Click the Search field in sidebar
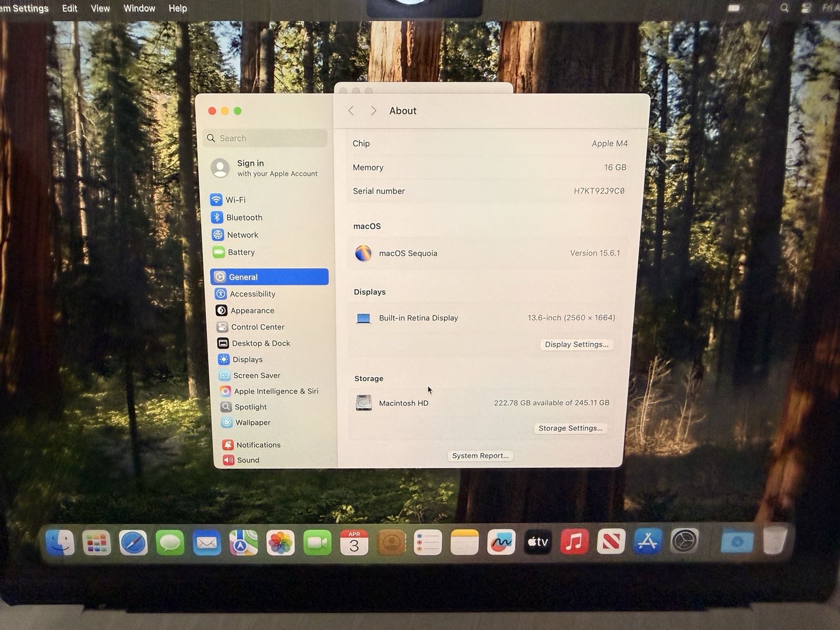This screenshot has width=840, height=630. tap(266, 138)
